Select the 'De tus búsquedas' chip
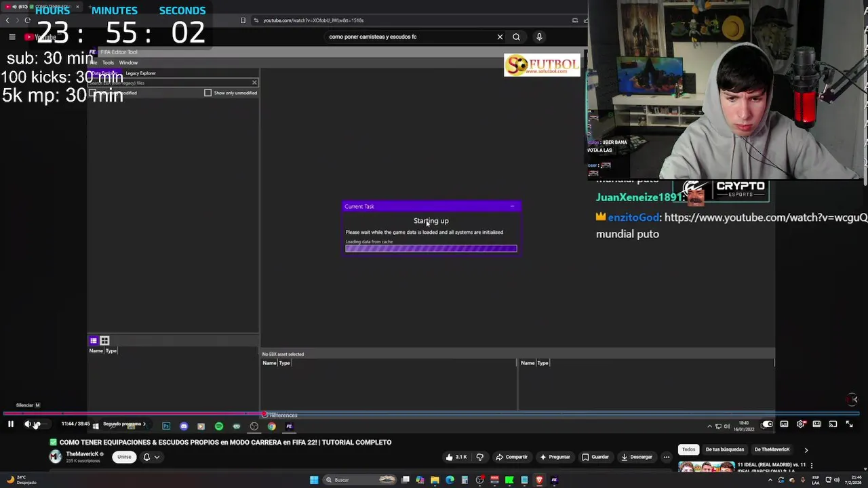 [x=724, y=449]
